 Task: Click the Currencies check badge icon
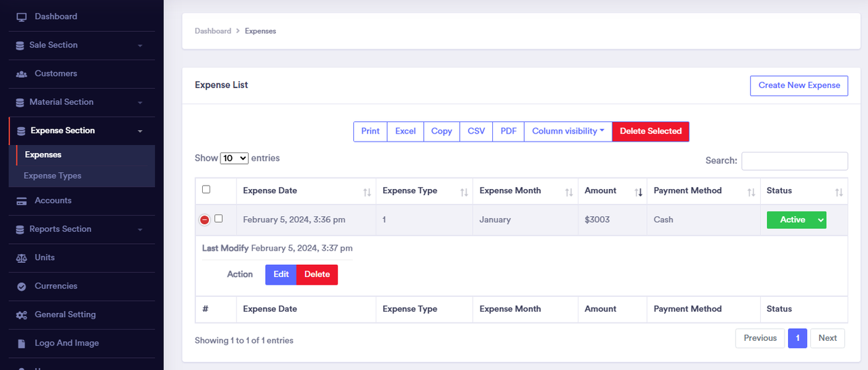[x=22, y=287]
